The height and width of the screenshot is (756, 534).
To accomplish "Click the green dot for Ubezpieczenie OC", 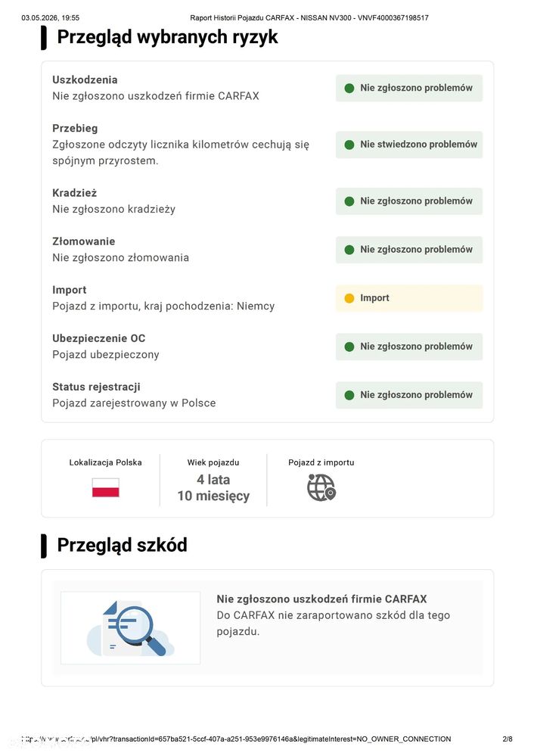I will click(x=349, y=347).
